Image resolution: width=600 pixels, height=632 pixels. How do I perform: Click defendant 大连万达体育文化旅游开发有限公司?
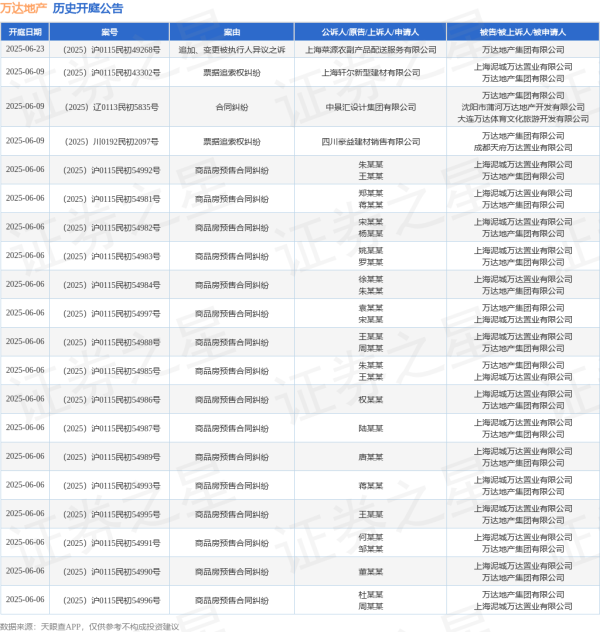(x=523, y=119)
